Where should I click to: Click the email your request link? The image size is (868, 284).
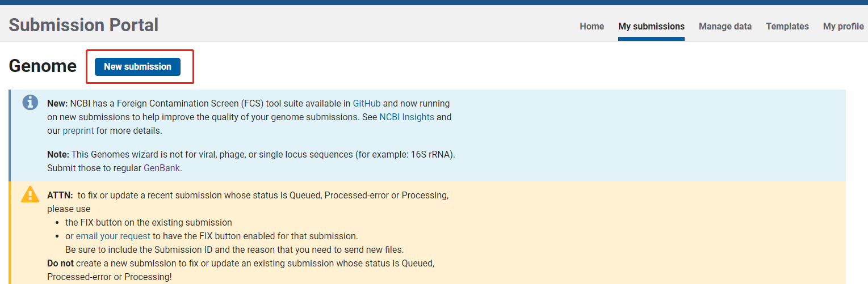[113, 236]
